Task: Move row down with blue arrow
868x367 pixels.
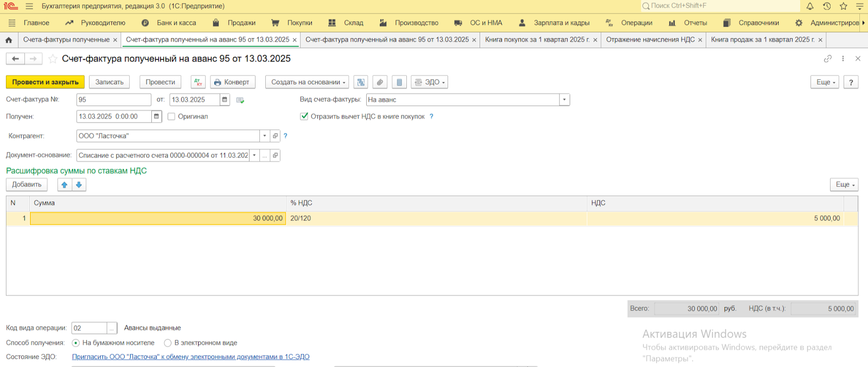Action: coord(79,185)
